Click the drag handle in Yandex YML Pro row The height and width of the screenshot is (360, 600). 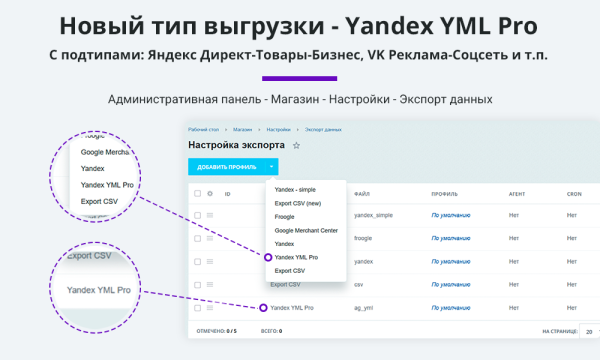(210, 308)
